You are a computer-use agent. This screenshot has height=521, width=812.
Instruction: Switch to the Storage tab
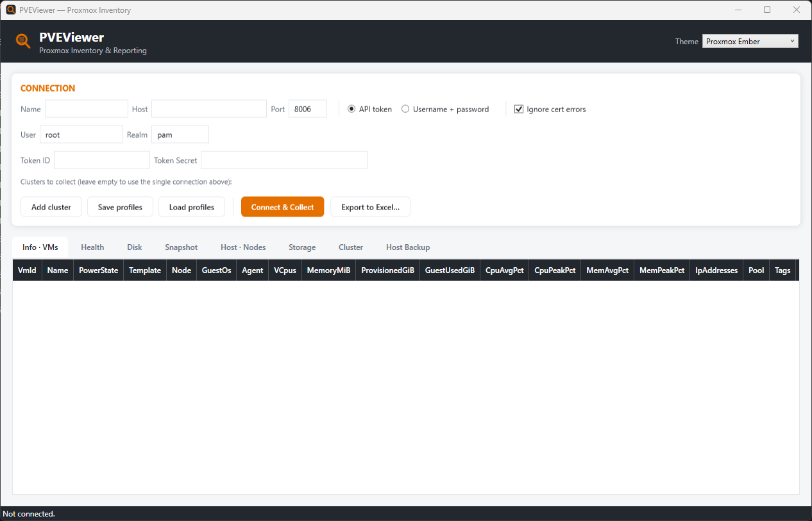[x=302, y=247]
